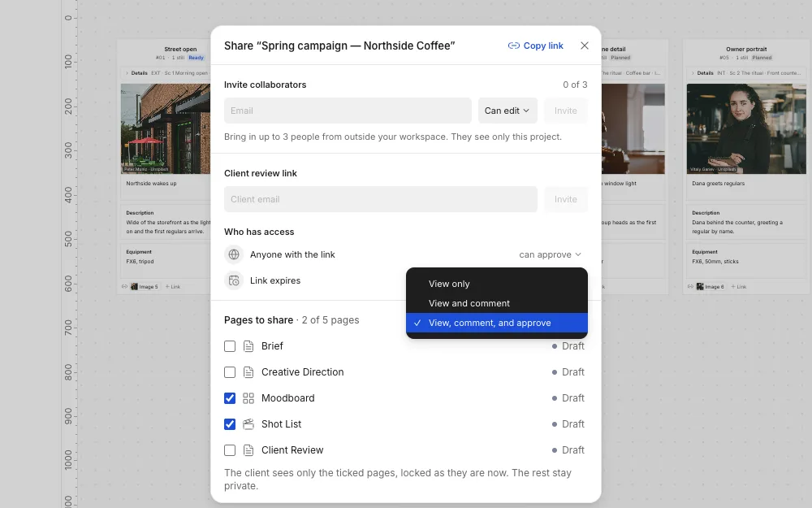Click the 0 of 3 invite counter
Image resolution: width=812 pixels, height=508 pixels.
pos(575,85)
